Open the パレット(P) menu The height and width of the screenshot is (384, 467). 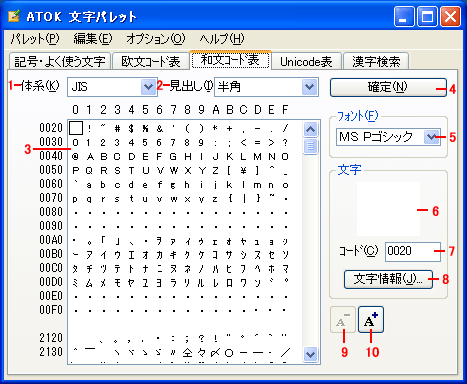[35, 39]
